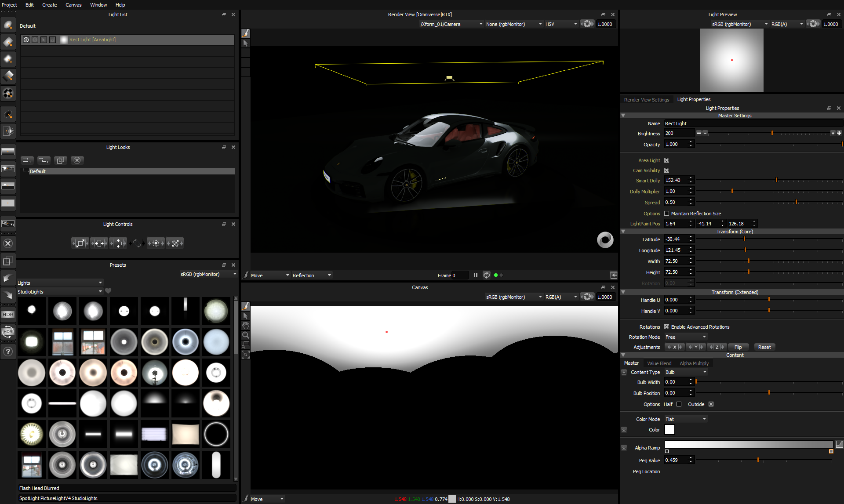Click the Reset adjustments button
Screen dimensions: 844x504
(x=764, y=347)
